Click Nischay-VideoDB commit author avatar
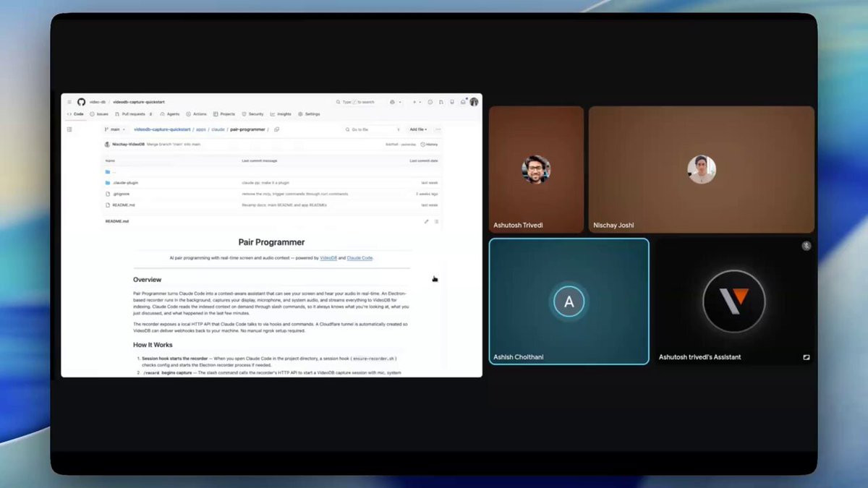 (107, 145)
